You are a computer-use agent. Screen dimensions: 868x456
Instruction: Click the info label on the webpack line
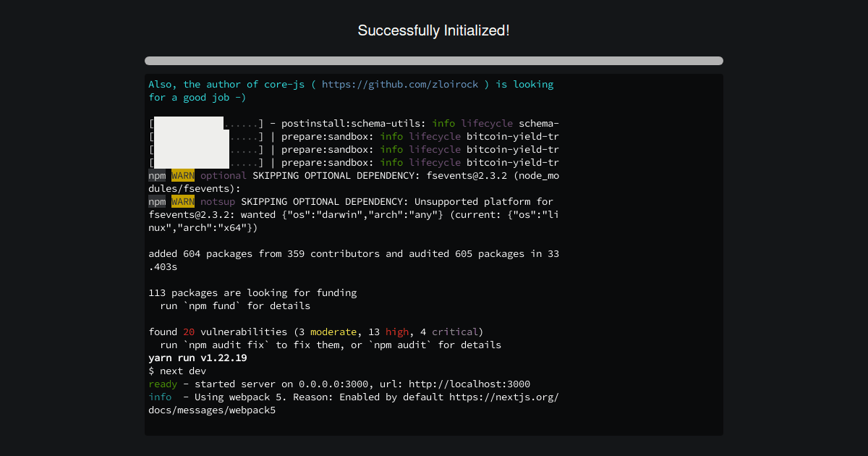[159, 397]
